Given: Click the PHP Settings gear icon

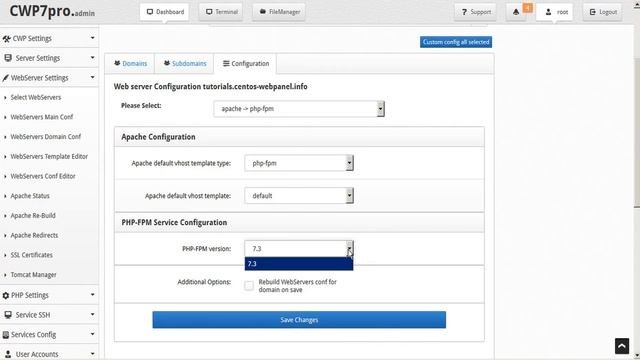Looking at the screenshot, I should point(6,295).
